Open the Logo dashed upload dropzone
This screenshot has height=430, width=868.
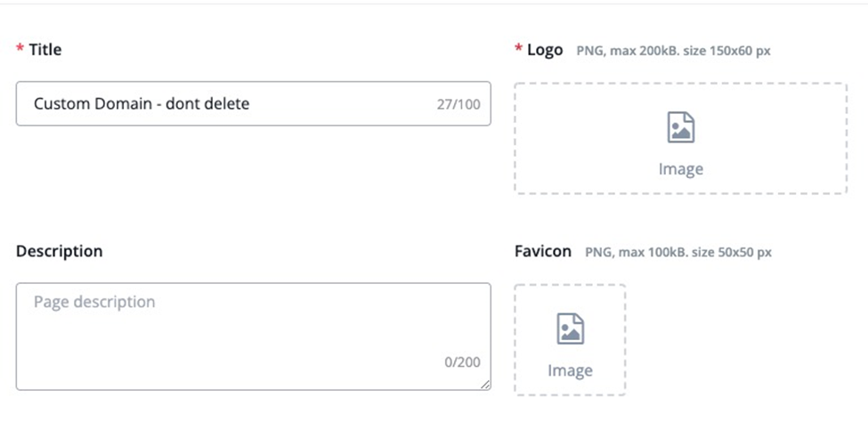pyautogui.click(x=680, y=138)
